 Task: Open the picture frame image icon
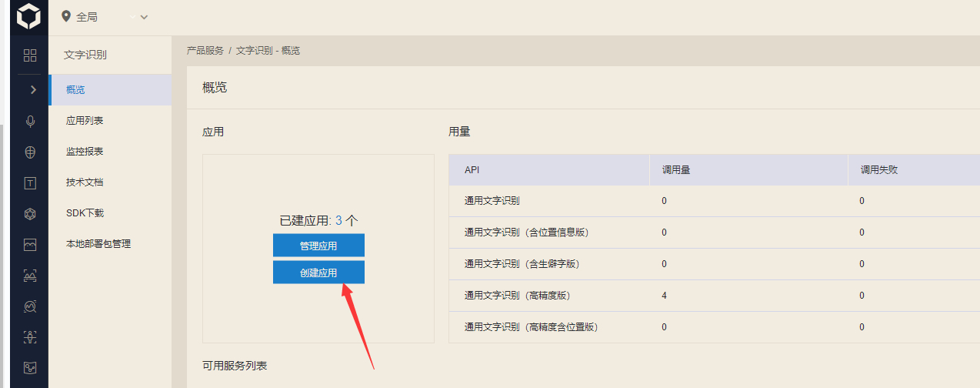point(30,245)
